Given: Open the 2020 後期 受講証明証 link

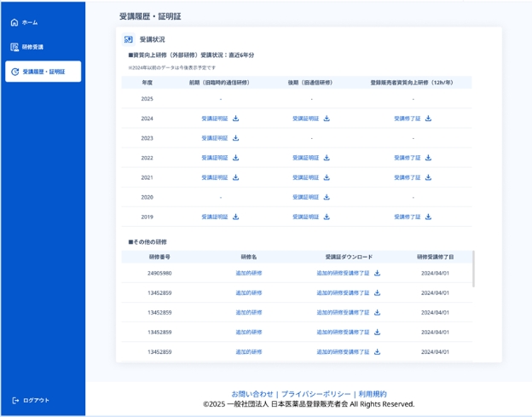Looking at the screenshot, I should tap(306, 197).
